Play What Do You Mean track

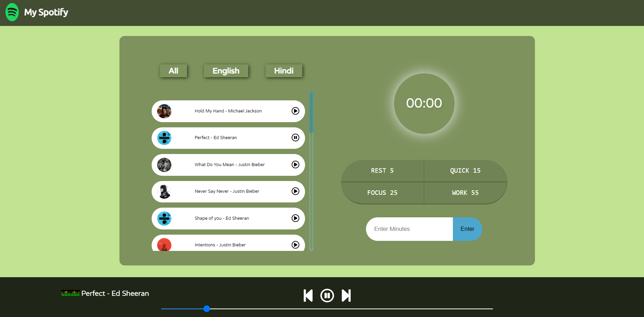click(295, 164)
